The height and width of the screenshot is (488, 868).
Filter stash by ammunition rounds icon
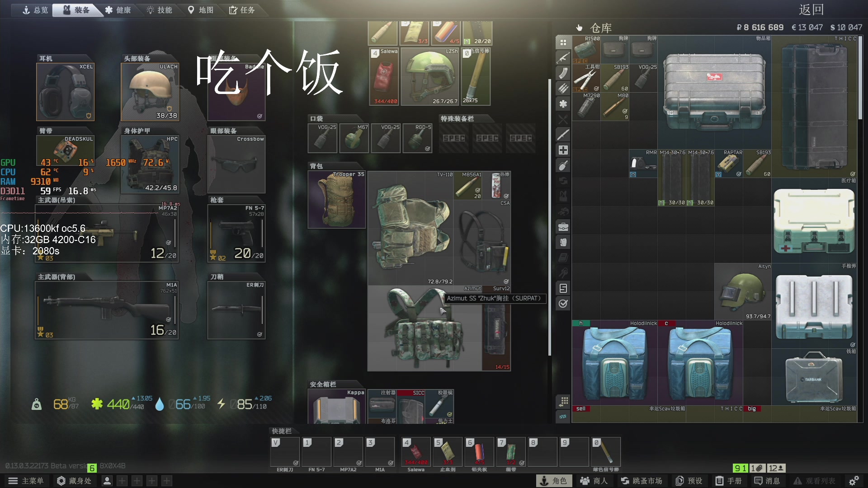click(563, 89)
